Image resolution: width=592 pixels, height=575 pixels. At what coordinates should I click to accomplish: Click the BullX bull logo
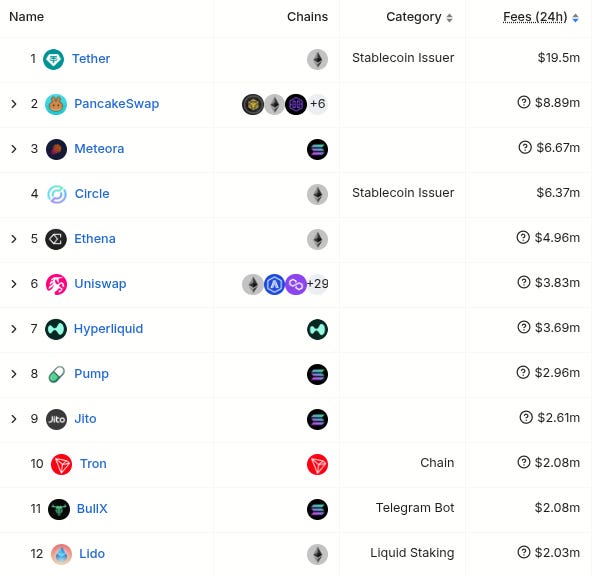pyautogui.click(x=59, y=509)
